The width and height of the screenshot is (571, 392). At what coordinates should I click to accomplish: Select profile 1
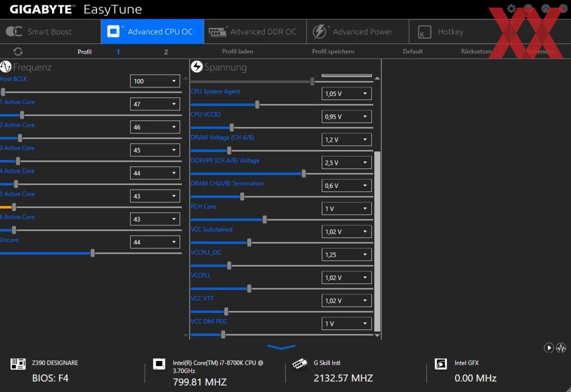click(x=118, y=52)
